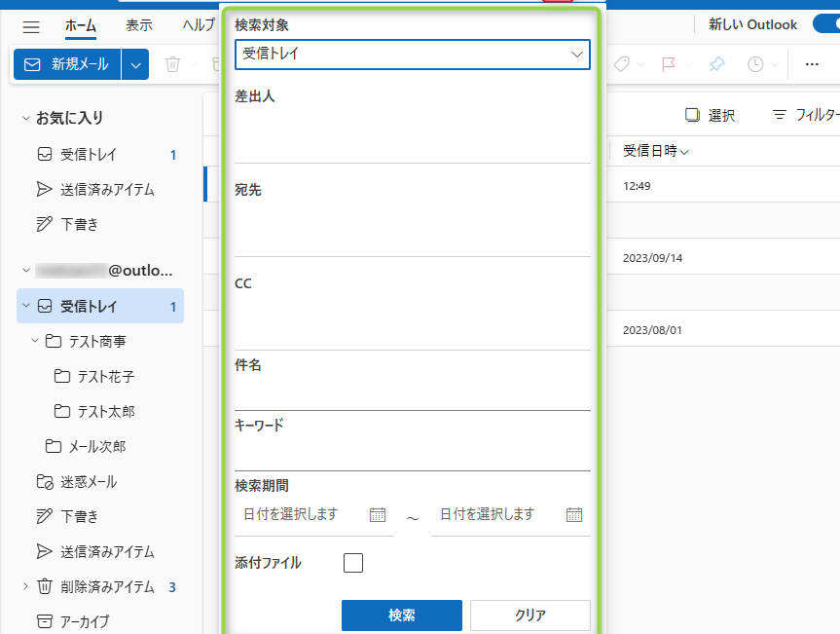Click the 新規メール button
Viewport: 840px width, 634px height.
[x=67, y=64]
